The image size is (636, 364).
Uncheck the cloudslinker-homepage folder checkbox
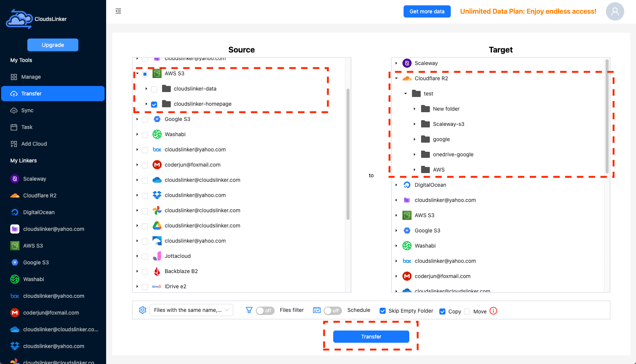coord(154,104)
